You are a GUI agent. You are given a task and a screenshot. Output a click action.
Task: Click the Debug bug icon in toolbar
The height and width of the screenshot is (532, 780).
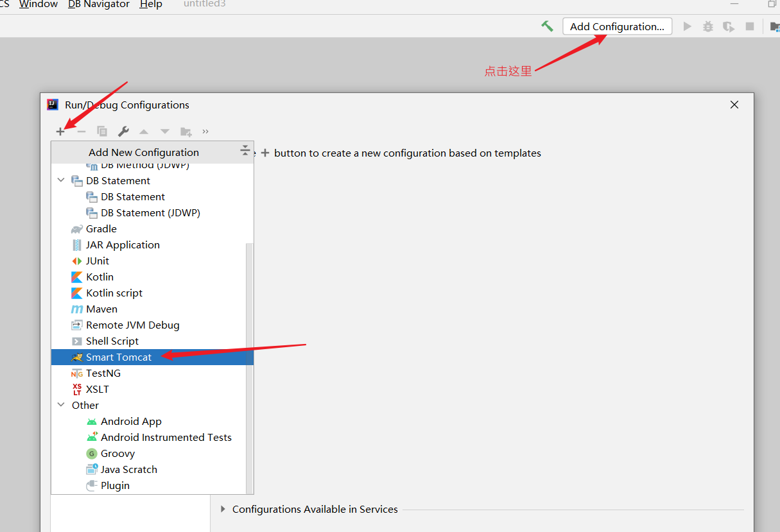pyautogui.click(x=708, y=26)
